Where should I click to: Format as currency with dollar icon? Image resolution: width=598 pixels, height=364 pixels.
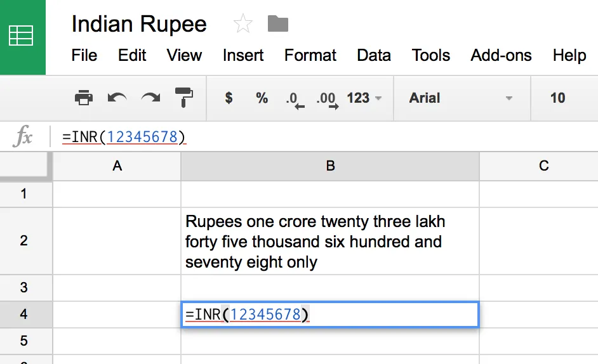229,98
